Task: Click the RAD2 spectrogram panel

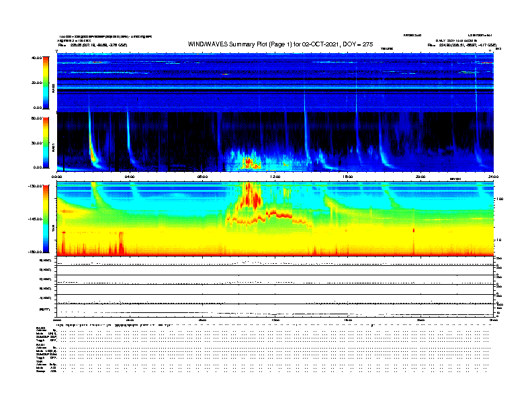Action: [275, 83]
